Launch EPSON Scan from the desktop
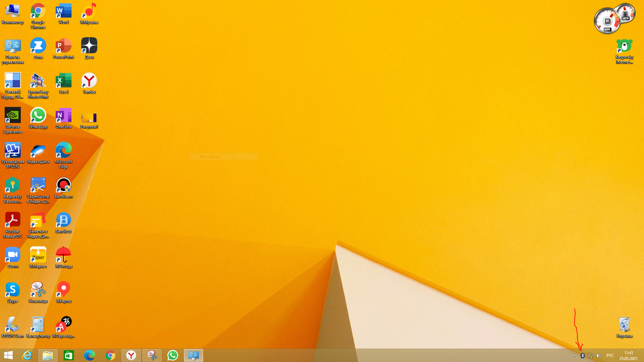The width and height of the screenshot is (644, 362). pyautogui.click(x=13, y=328)
